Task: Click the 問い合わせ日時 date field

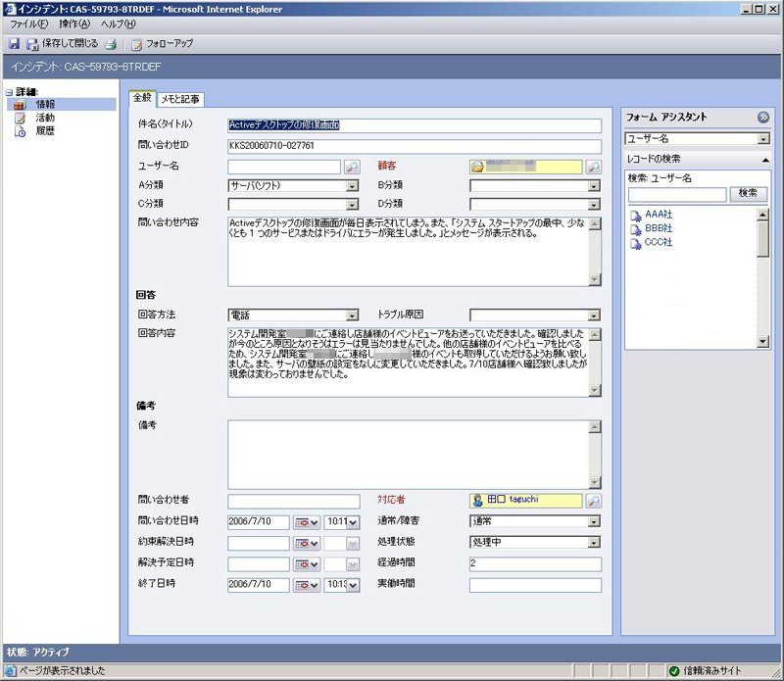Action: tap(259, 522)
